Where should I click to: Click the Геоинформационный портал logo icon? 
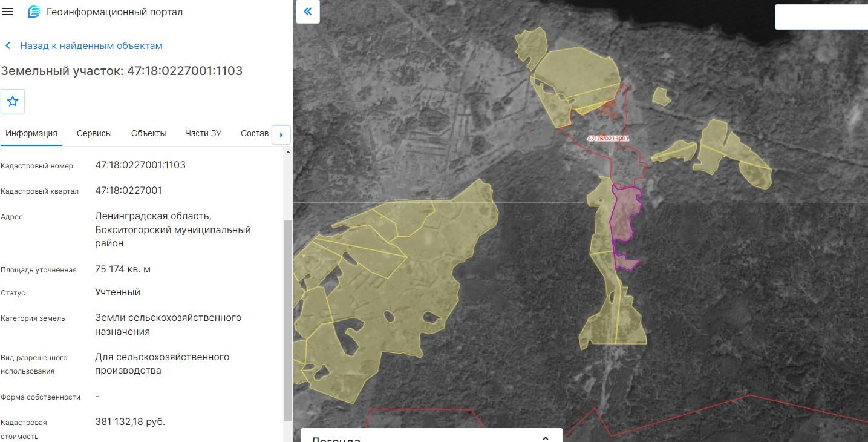click(34, 12)
